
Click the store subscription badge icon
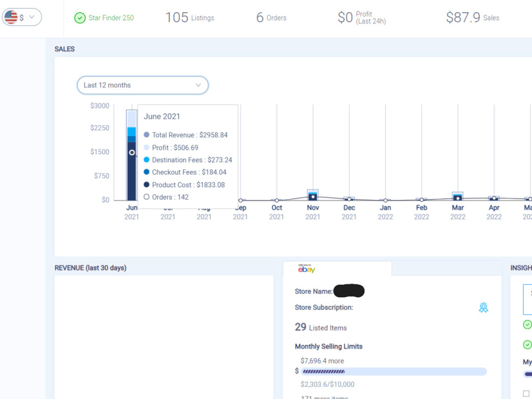click(x=484, y=307)
